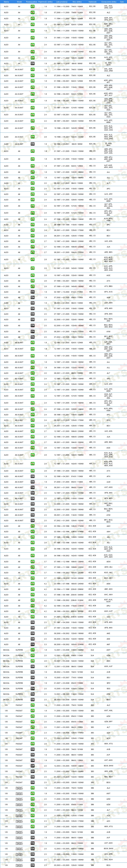Click the AKF engine code cell
The height and width of the screenshot is (868, 127).
pos(108,644)
